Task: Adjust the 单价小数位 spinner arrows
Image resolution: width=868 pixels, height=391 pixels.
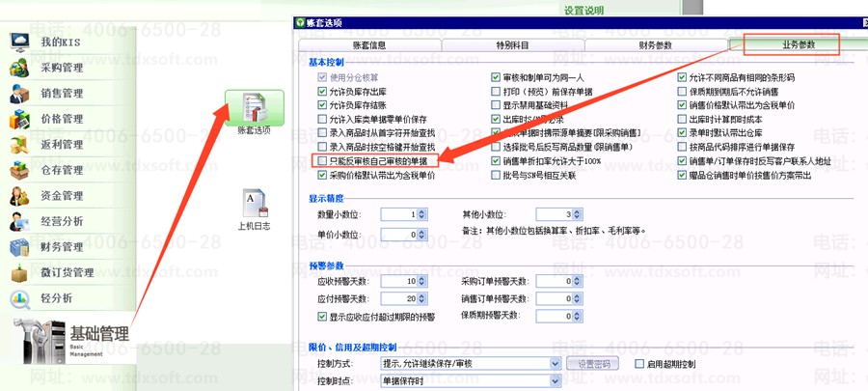Action: [421, 235]
